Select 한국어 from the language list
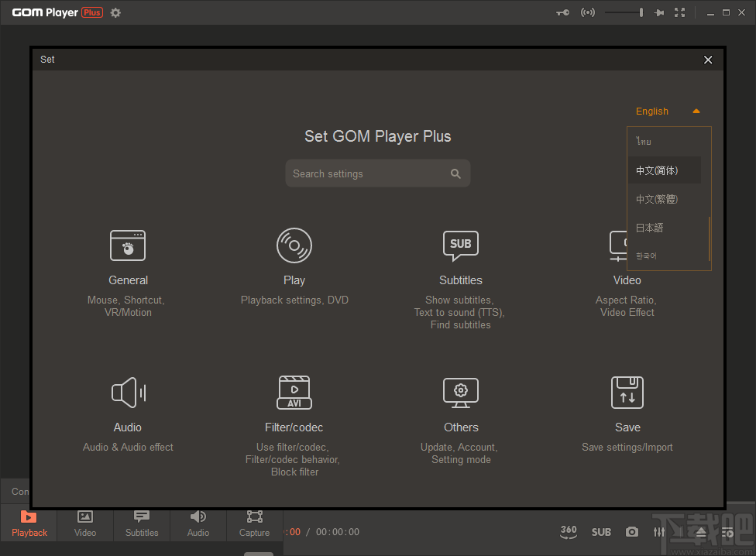 click(646, 255)
